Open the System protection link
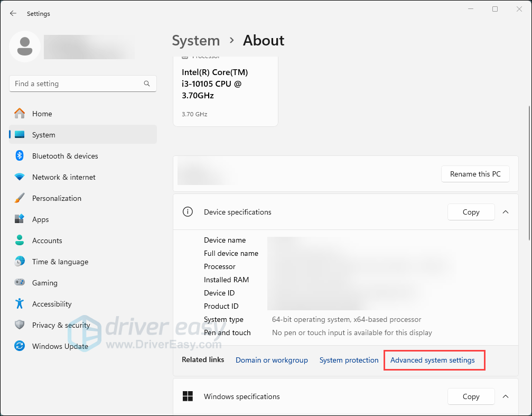 coord(349,360)
